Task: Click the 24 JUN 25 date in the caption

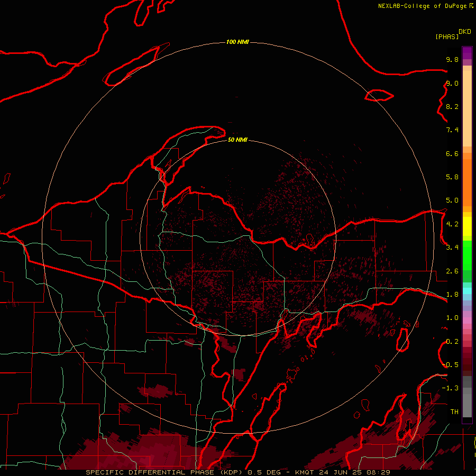Action: [x=340, y=472]
